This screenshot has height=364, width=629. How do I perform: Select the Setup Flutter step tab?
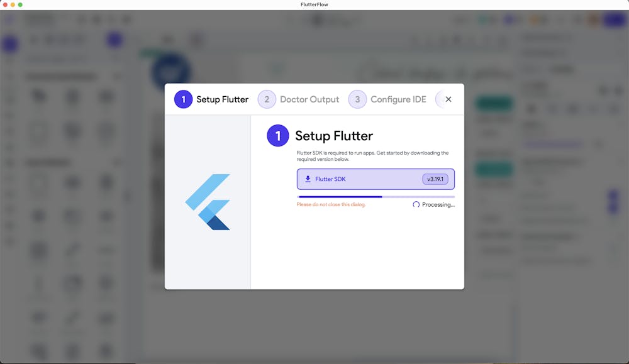(211, 99)
